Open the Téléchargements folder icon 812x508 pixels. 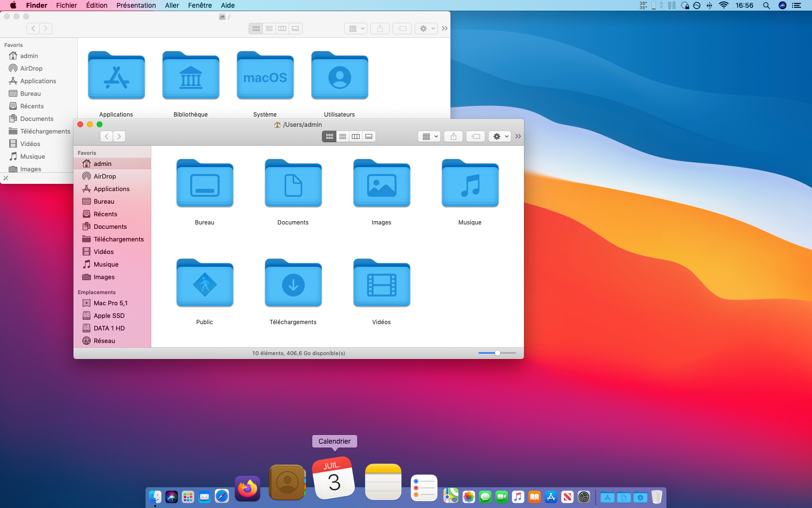pos(293,284)
